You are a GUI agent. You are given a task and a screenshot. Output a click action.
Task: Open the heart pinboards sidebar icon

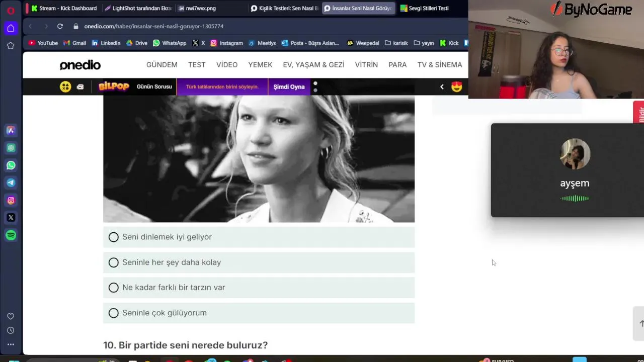11,316
